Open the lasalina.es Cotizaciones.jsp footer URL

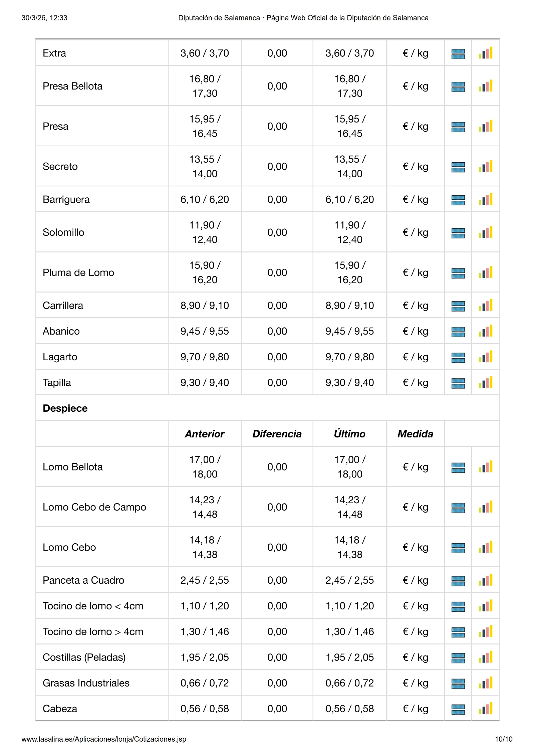tap(104, 739)
